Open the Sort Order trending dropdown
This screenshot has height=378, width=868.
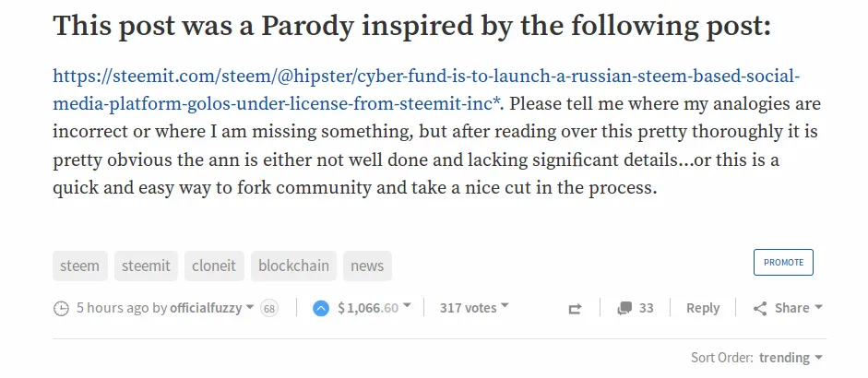[819, 358]
